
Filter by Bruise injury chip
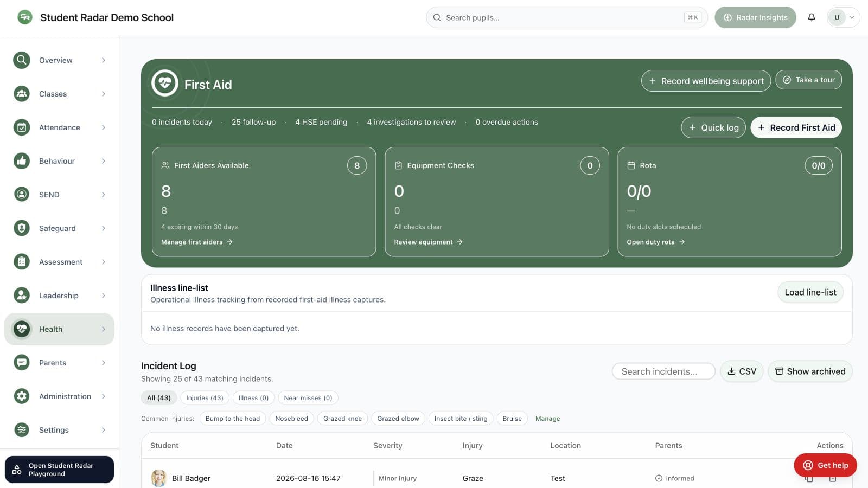click(512, 419)
